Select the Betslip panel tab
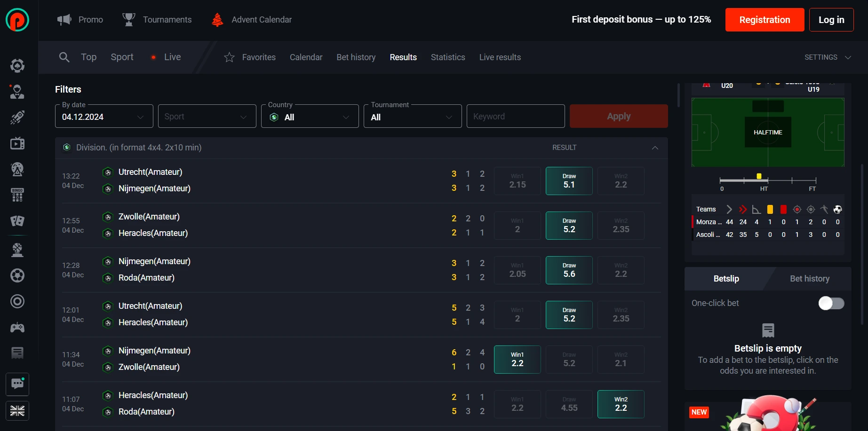Viewport: 868px width, 431px height. (726, 279)
